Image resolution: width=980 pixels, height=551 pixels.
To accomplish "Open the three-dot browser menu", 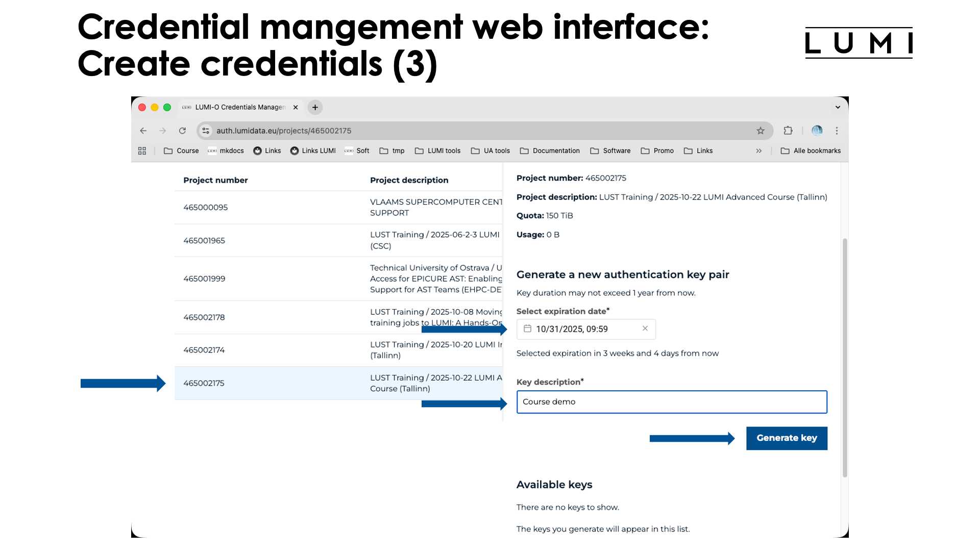I will point(837,131).
